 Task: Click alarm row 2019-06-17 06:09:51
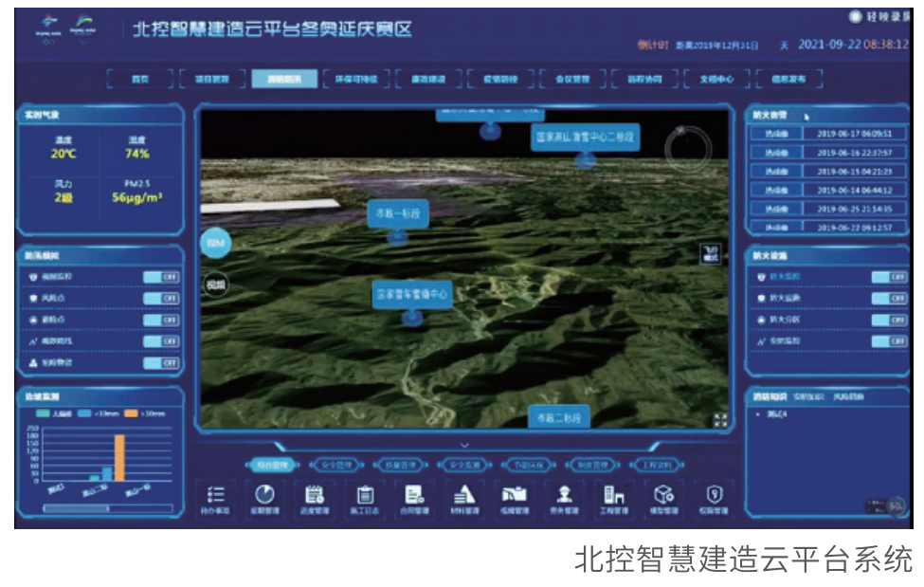pos(827,134)
